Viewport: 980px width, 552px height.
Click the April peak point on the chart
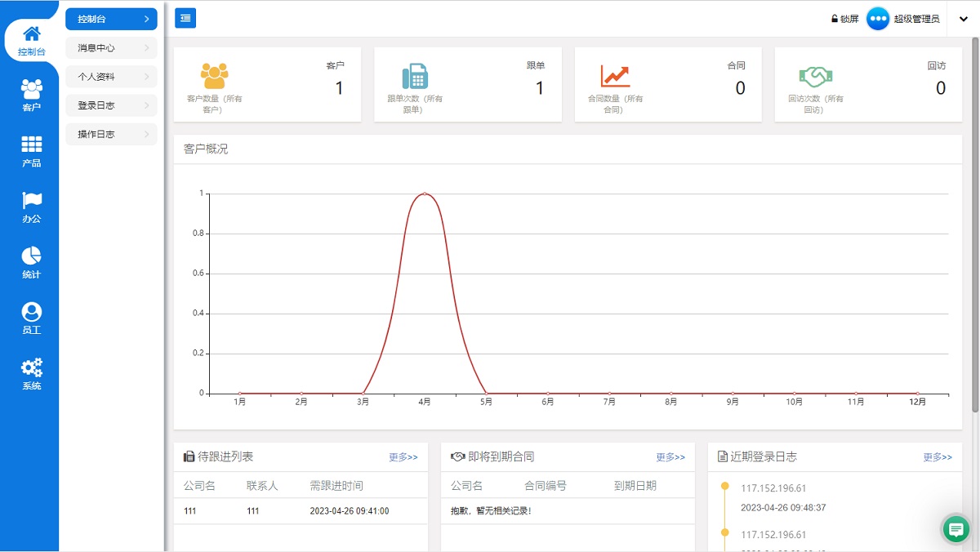coord(425,194)
